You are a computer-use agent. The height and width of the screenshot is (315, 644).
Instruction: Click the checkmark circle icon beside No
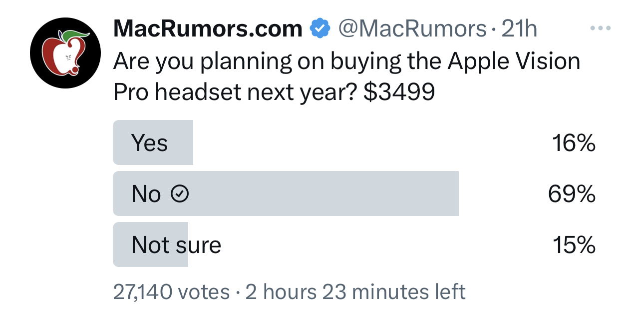pos(180,194)
